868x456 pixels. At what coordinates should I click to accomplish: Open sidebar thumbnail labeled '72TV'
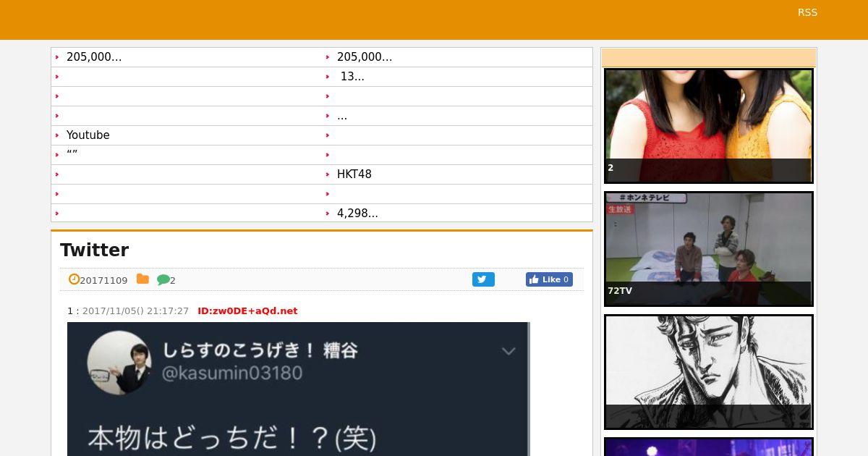tap(709, 249)
